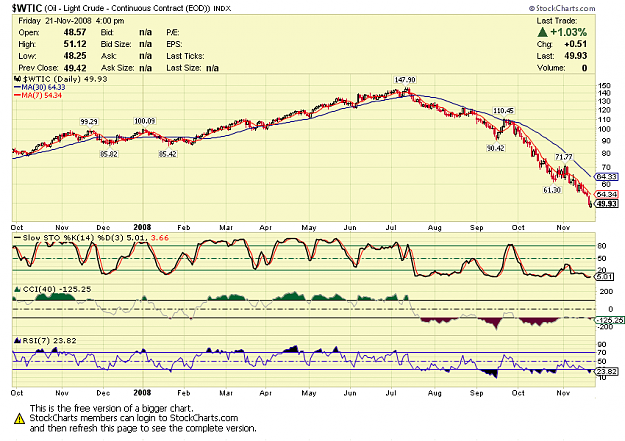Click the Volume value 0
This screenshot has width=625, height=441.
pyautogui.click(x=584, y=68)
